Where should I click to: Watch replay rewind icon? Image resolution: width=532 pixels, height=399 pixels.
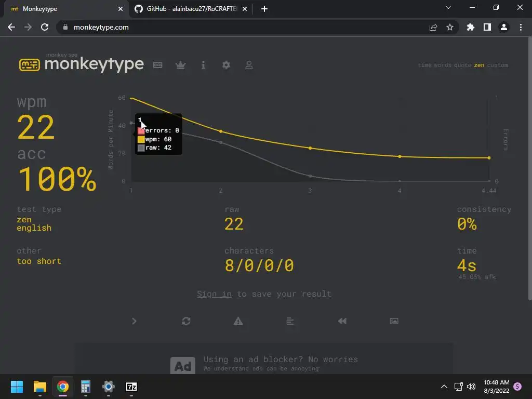point(342,321)
